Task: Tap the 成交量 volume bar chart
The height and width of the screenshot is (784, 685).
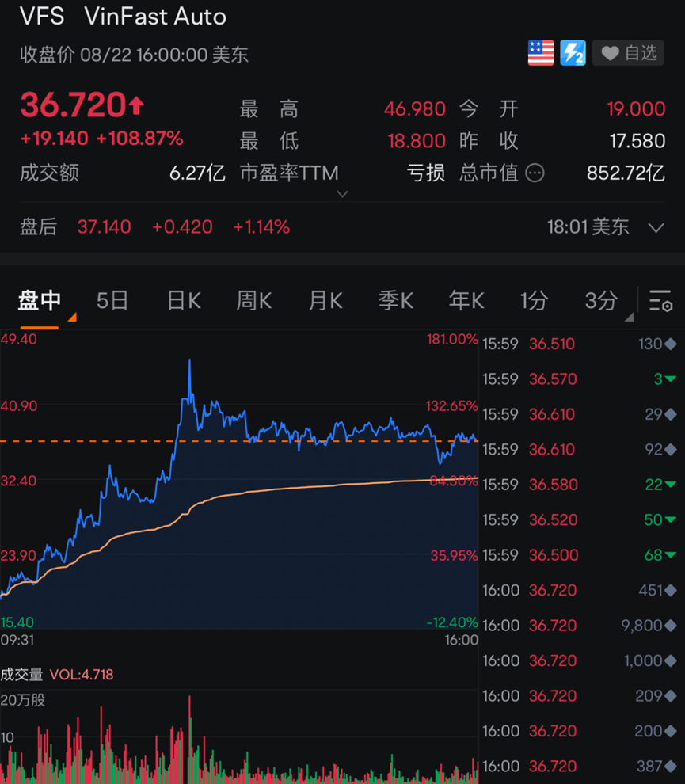Action: (x=239, y=737)
